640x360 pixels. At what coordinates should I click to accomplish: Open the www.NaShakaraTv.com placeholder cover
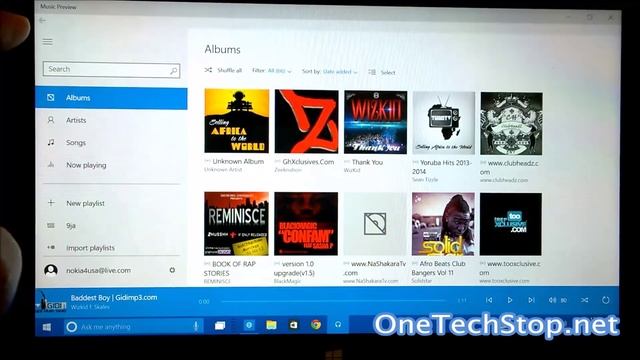point(375,224)
